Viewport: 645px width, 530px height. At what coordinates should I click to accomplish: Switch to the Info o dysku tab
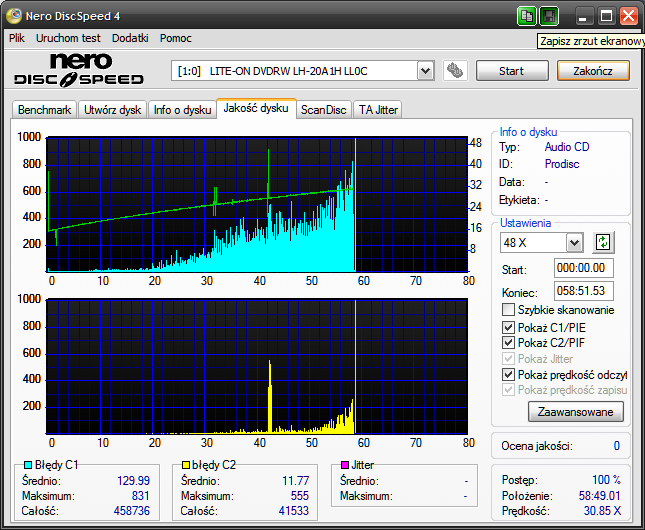(x=182, y=110)
